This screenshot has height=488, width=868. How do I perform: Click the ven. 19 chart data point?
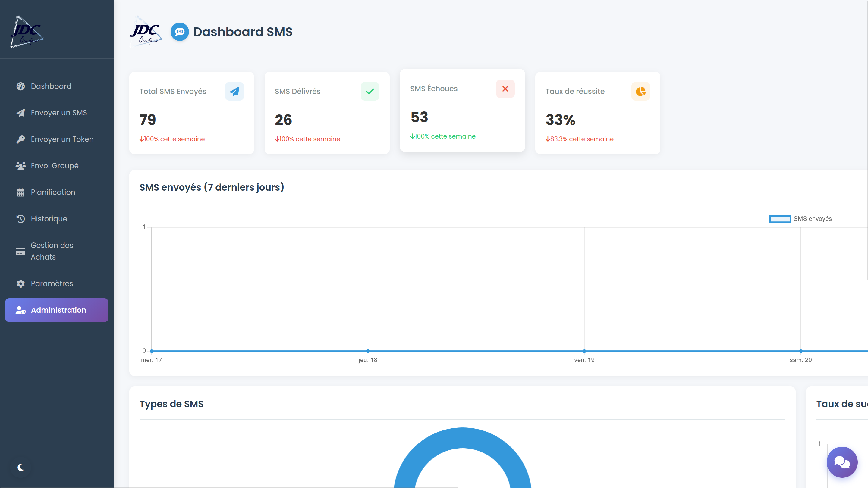(584, 351)
